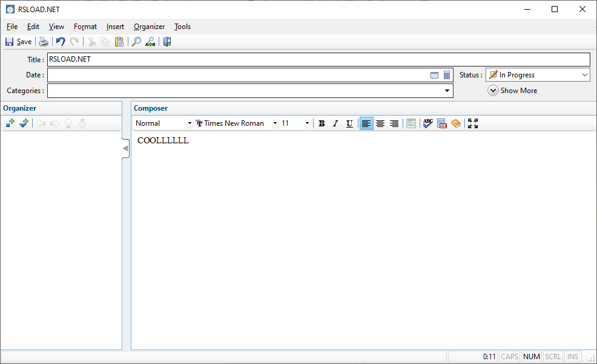Viewport: 597px width, 364px height.
Task: Open the Edit menu
Action: click(33, 27)
